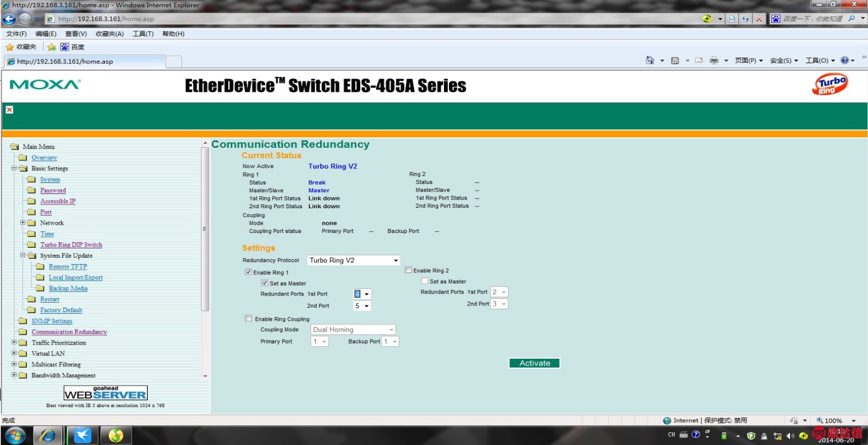Click the read mail envelope icon
The image size is (868, 445).
(699, 60)
